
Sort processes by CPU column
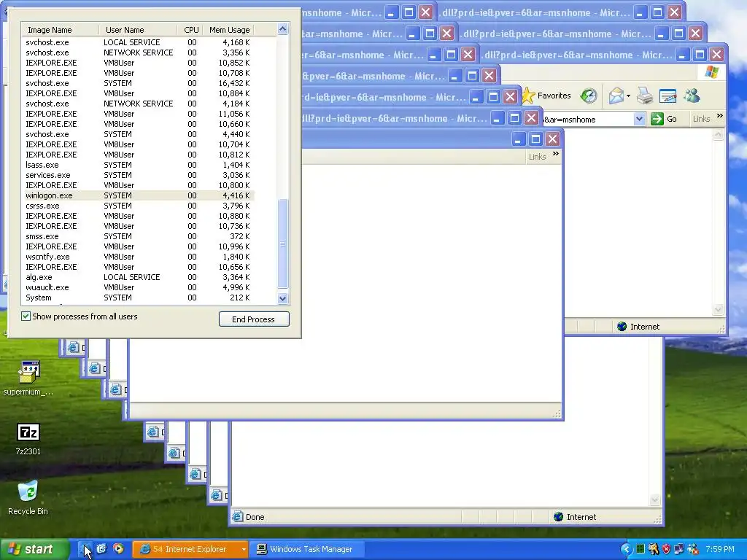pyautogui.click(x=190, y=30)
